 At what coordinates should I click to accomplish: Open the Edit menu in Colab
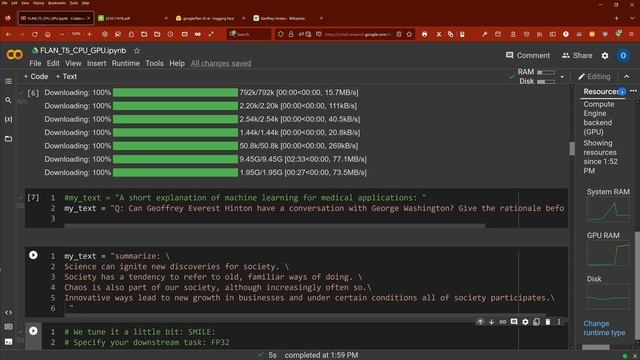point(53,63)
